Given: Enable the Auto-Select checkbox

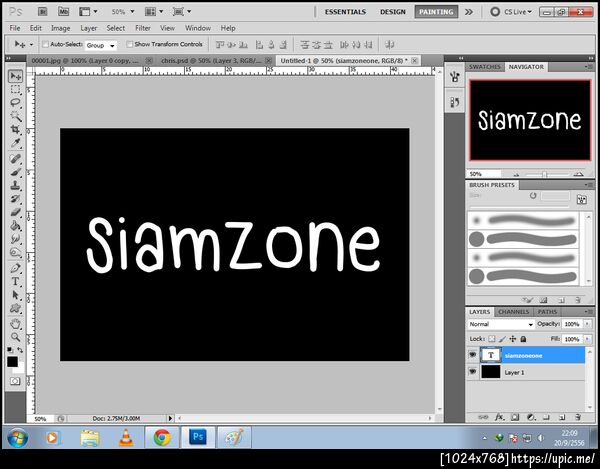Looking at the screenshot, I should coord(45,44).
